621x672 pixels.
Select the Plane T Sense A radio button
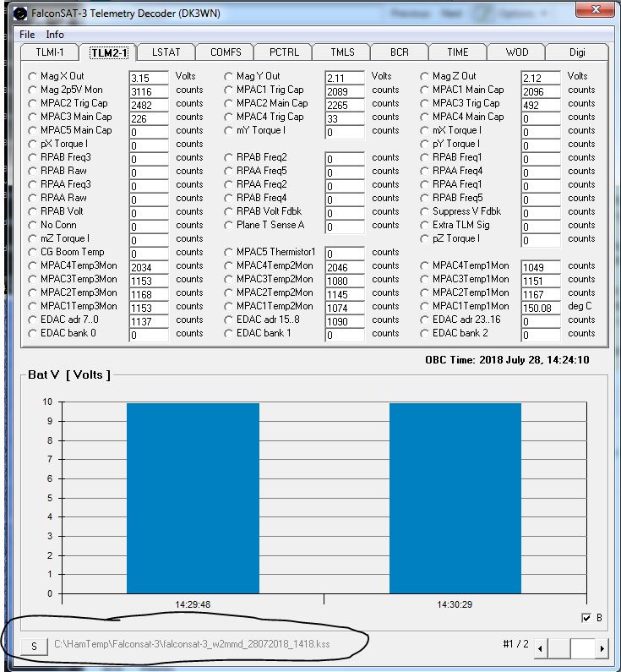[229, 225]
